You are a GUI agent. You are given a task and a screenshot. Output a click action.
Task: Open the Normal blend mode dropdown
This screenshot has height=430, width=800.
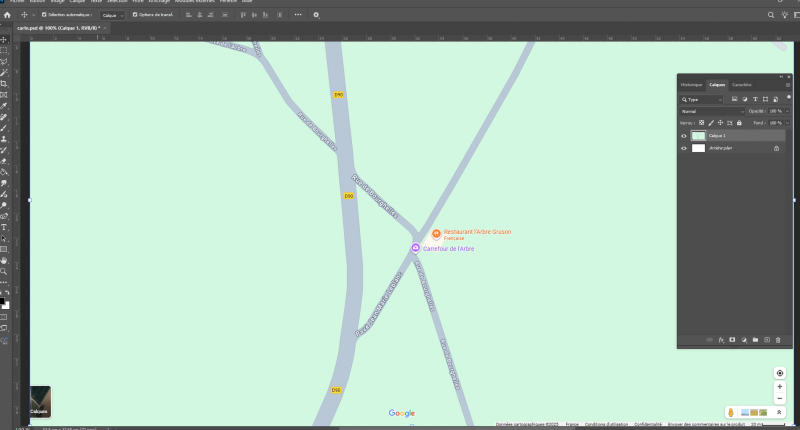pos(711,111)
